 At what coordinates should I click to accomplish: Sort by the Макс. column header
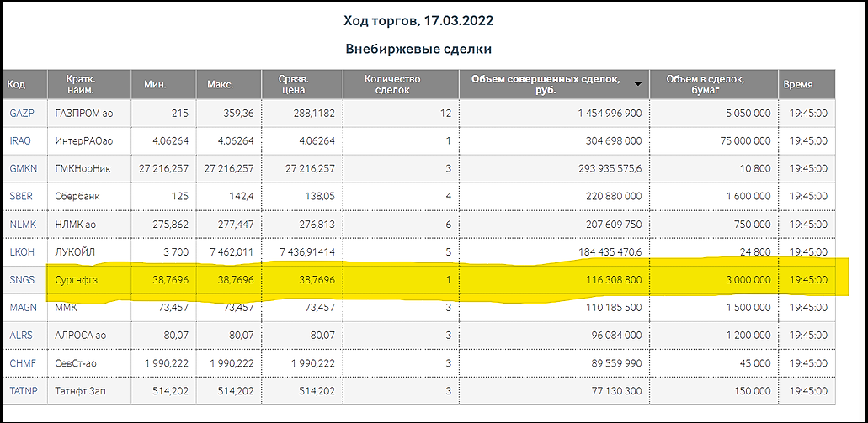(x=229, y=85)
